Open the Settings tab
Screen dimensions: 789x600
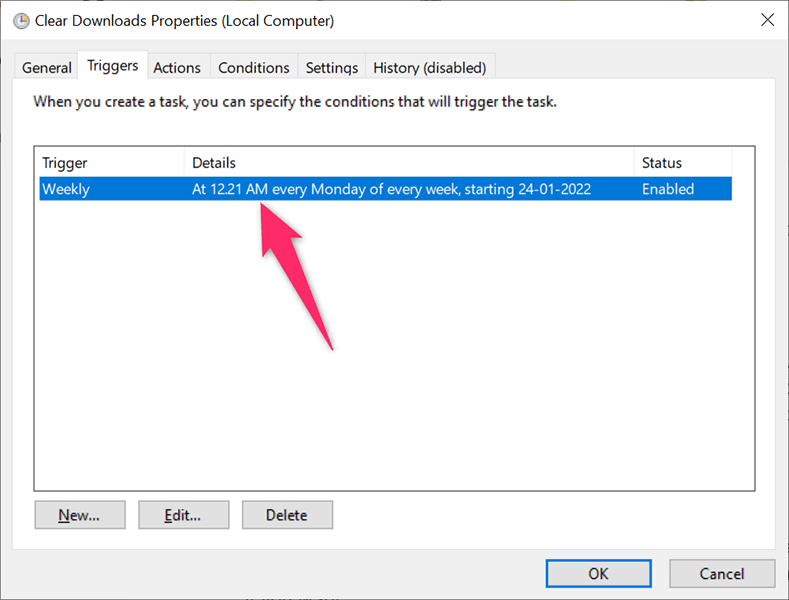(331, 68)
